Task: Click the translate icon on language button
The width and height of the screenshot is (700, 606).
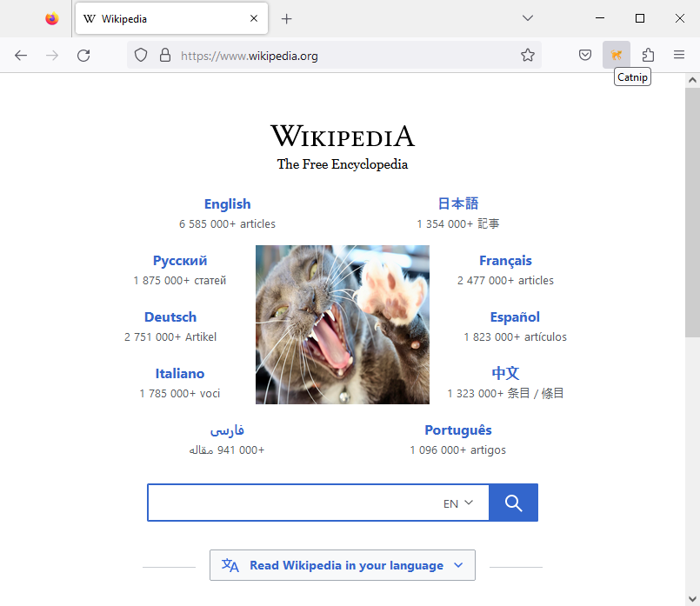Action: (230, 565)
